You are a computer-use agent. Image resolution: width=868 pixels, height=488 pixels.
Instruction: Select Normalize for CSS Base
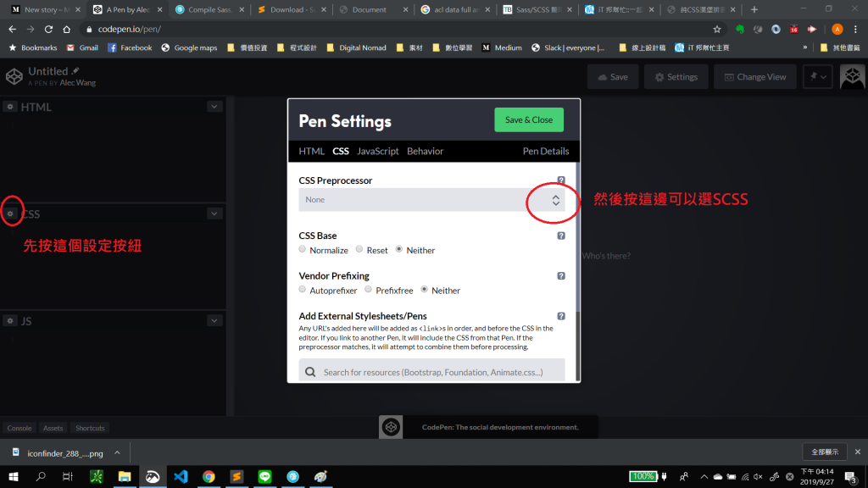(303, 250)
